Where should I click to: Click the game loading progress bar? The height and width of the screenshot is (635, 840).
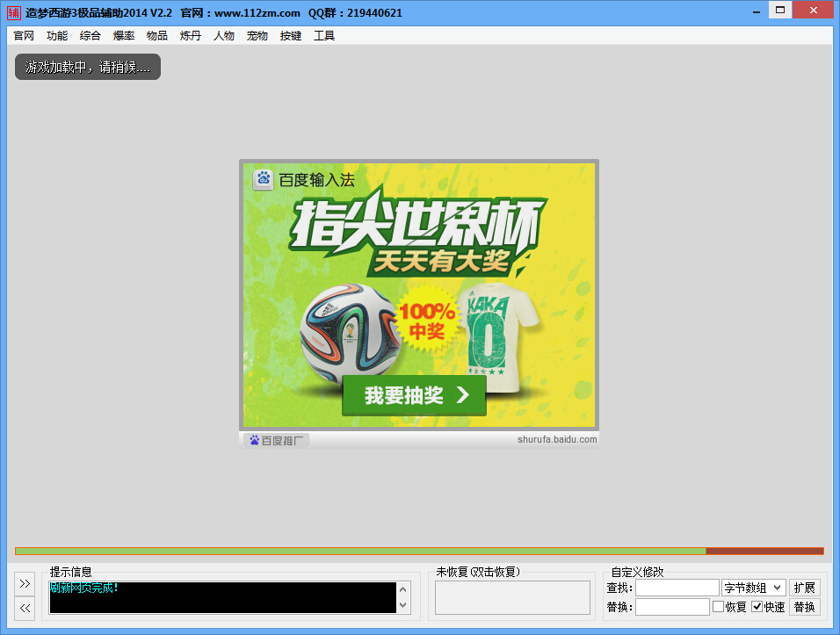419,551
